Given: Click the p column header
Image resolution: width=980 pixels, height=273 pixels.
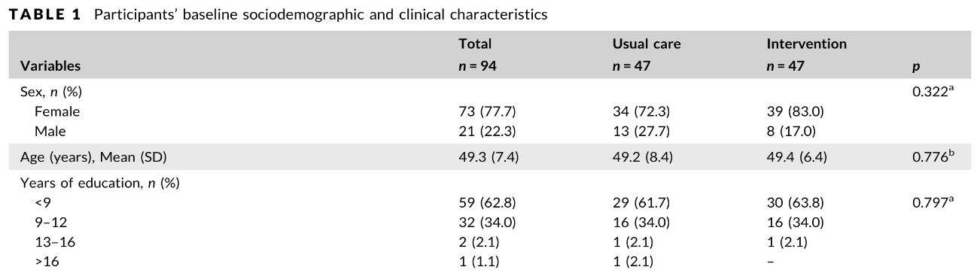Looking at the screenshot, I should tap(914, 67).
